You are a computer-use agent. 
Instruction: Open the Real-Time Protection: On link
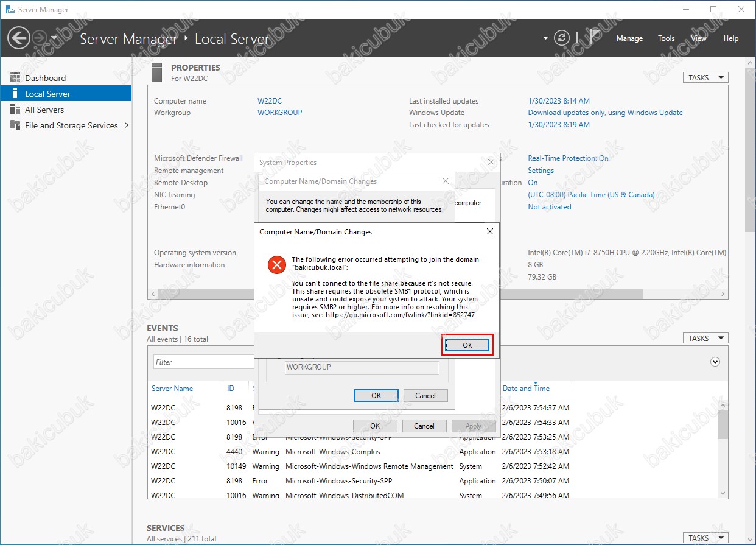(569, 158)
